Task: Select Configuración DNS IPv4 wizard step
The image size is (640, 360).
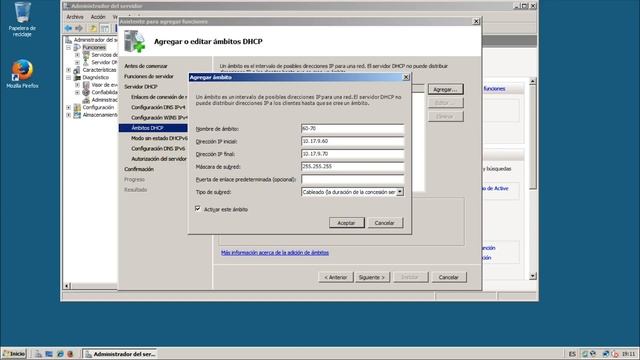Action: [x=158, y=107]
